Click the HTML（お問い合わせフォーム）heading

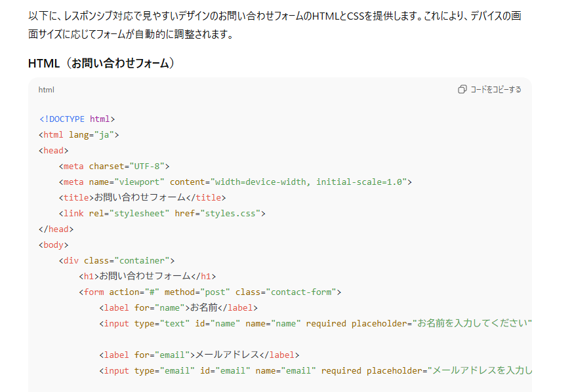(103, 64)
